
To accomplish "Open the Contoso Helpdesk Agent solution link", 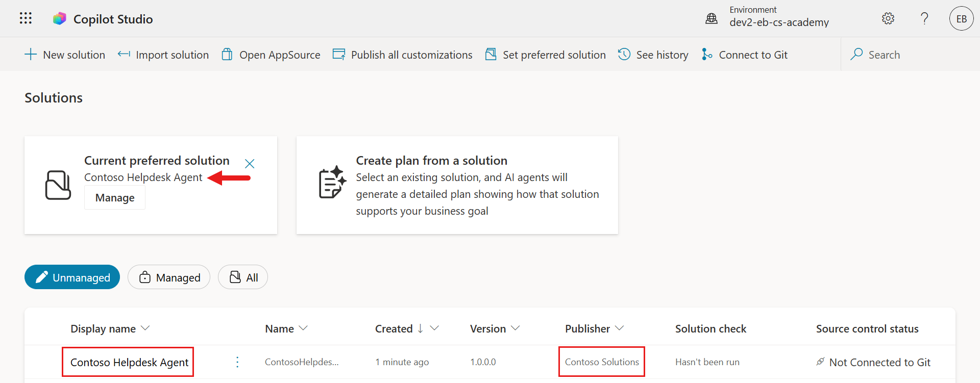I will click(x=129, y=362).
